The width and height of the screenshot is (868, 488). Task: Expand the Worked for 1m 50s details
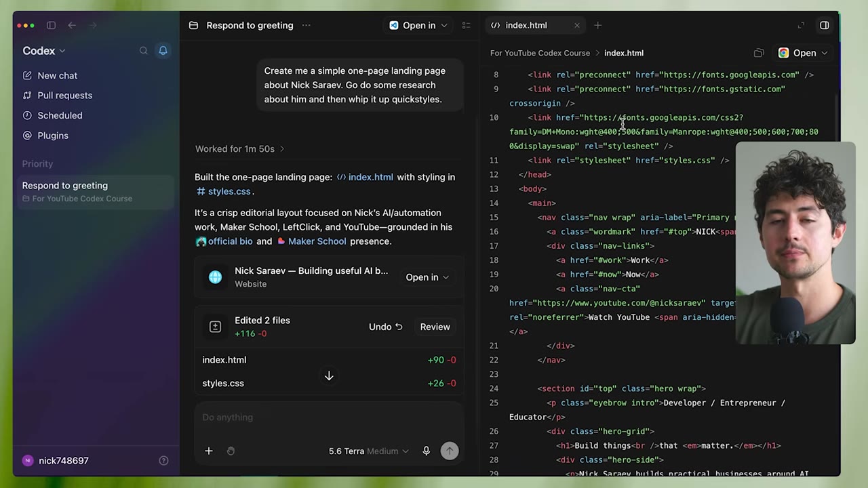click(240, 148)
